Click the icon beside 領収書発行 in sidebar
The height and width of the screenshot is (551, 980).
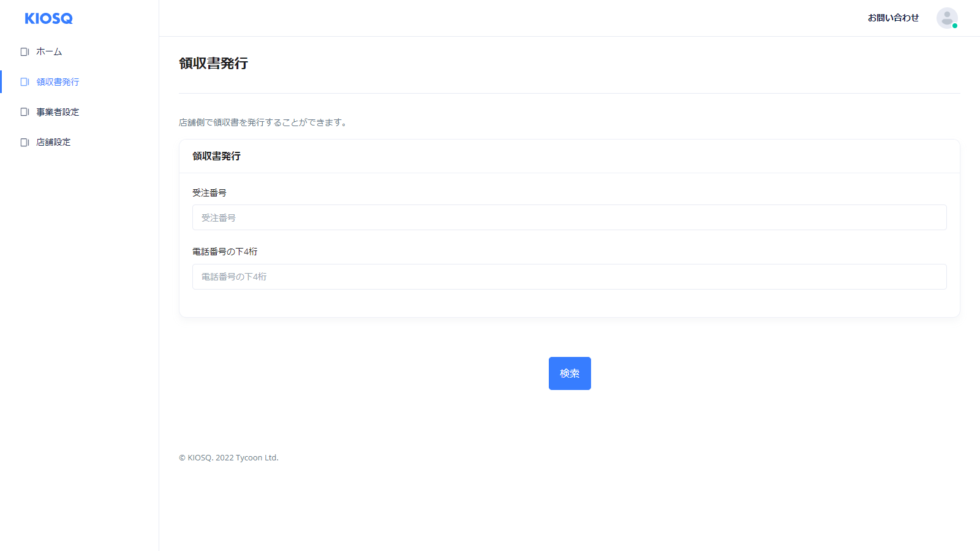(x=24, y=82)
